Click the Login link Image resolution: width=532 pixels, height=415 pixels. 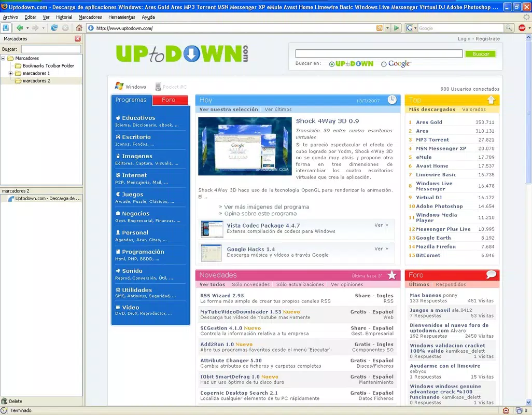coord(464,39)
